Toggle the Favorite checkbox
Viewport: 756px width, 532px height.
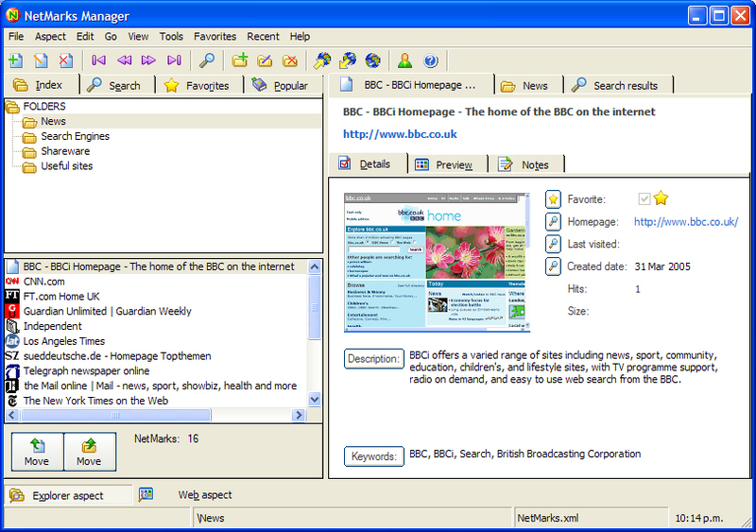644,198
